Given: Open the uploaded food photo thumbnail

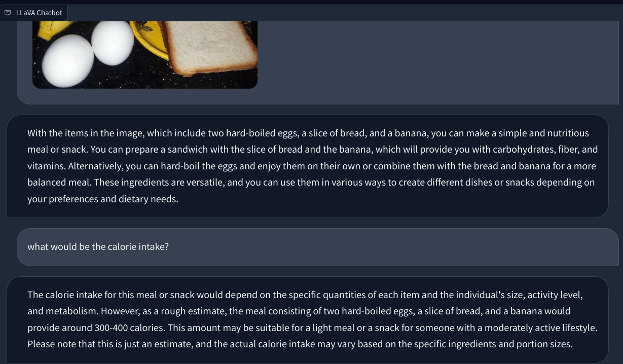Looking at the screenshot, I should tap(144, 55).
